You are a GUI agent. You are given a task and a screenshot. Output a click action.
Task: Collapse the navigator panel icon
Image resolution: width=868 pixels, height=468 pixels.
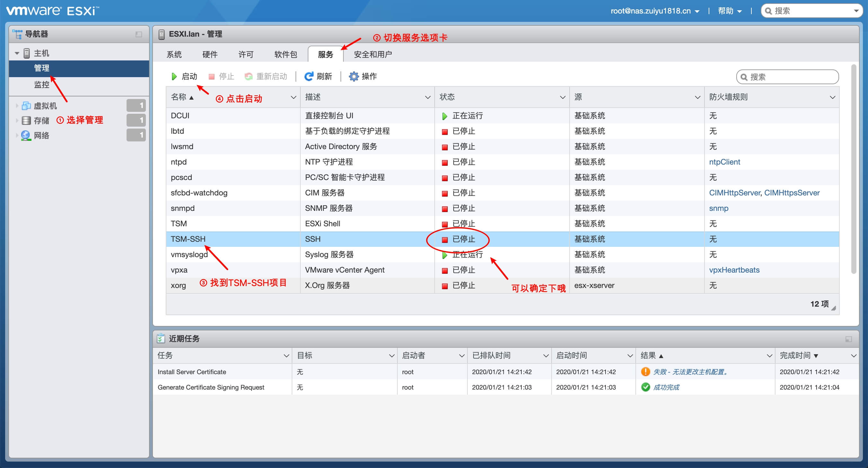coord(138,34)
